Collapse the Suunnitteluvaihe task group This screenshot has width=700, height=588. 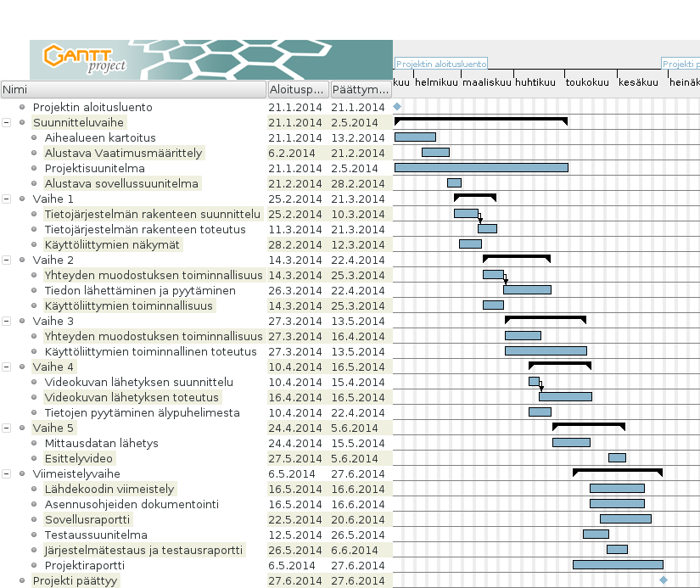(7, 122)
